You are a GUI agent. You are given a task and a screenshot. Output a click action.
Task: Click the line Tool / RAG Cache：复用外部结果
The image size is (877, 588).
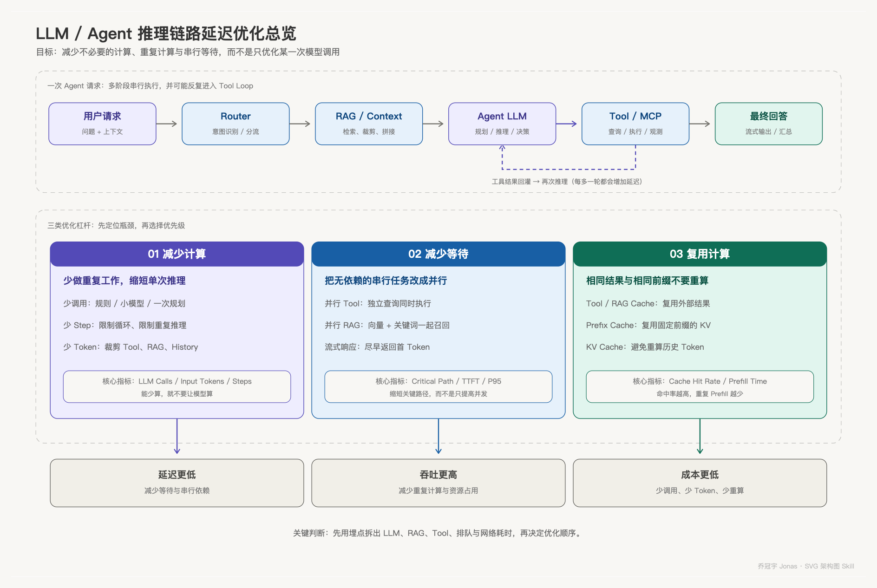(648, 304)
